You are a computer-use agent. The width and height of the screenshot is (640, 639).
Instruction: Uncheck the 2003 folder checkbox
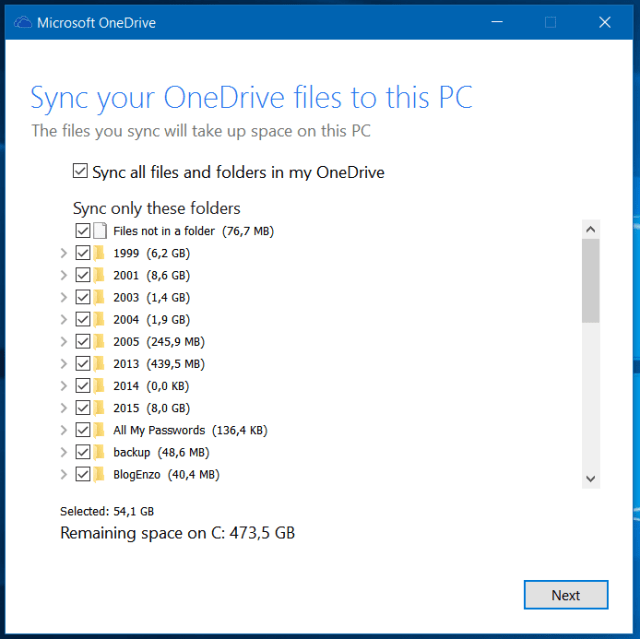[x=83, y=297]
